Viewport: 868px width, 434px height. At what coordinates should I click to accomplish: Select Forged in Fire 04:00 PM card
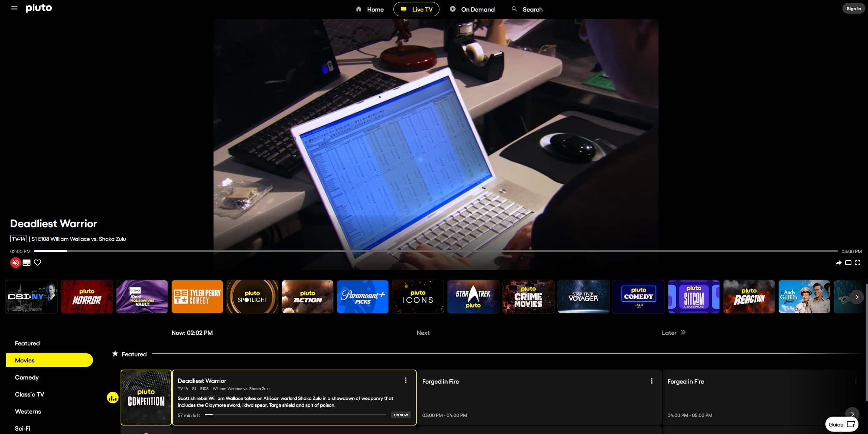click(763, 398)
